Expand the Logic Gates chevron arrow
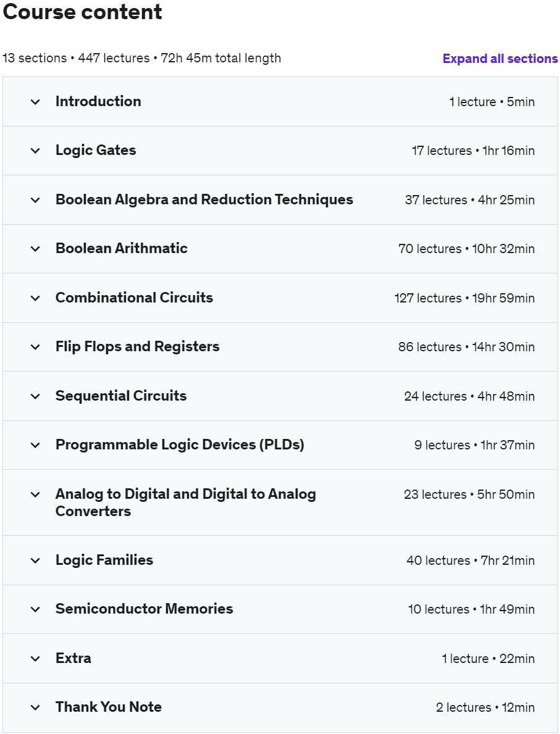The image size is (560, 734). click(x=35, y=151)
